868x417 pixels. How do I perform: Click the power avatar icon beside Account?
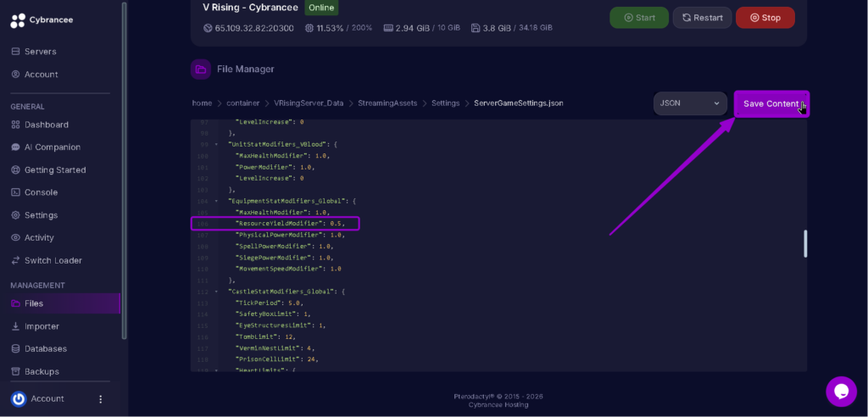tap(19, 398)
